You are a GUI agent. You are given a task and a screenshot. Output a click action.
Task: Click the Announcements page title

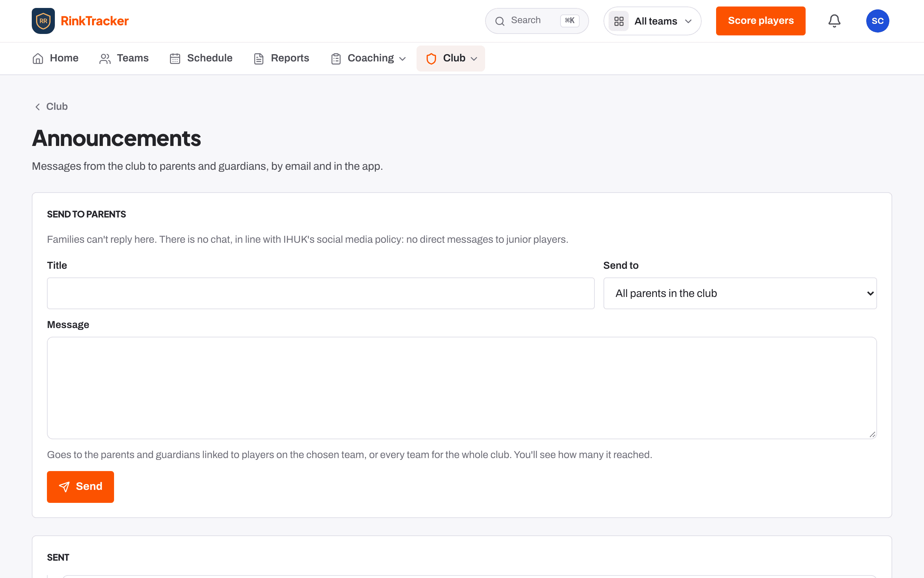click(117, 138)
